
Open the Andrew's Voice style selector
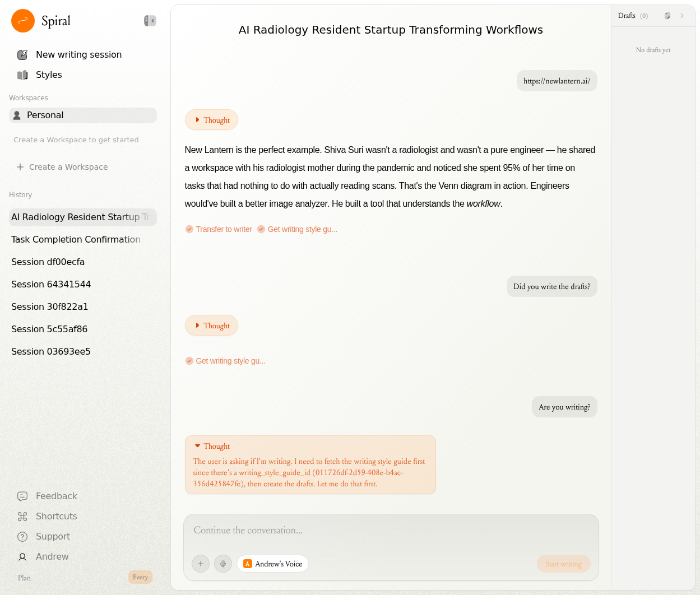(x=273, y=564)
